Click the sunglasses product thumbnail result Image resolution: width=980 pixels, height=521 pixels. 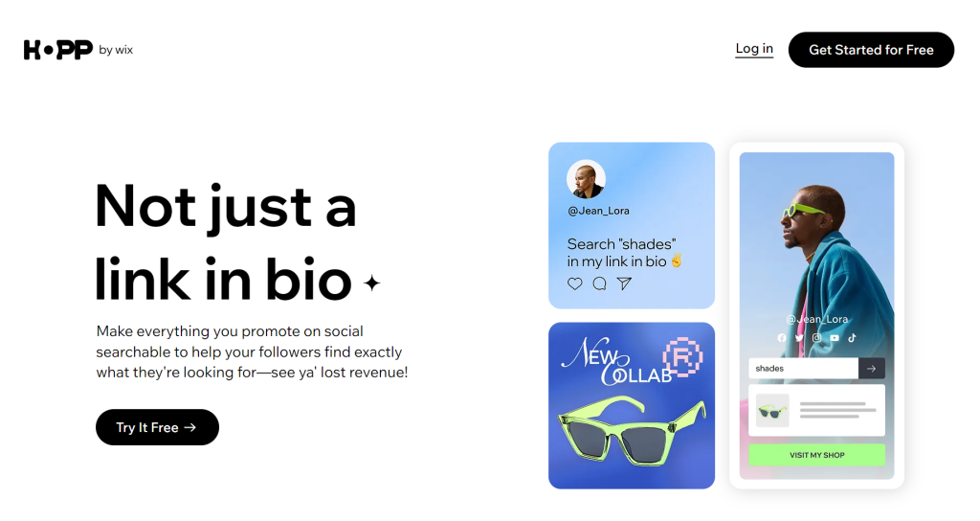coord(772,410)
